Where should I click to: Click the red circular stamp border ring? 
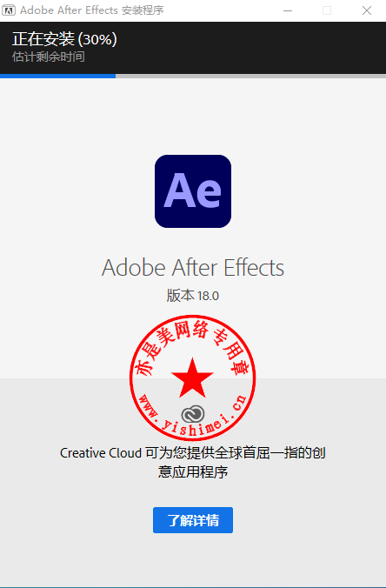tap(130, 378)
